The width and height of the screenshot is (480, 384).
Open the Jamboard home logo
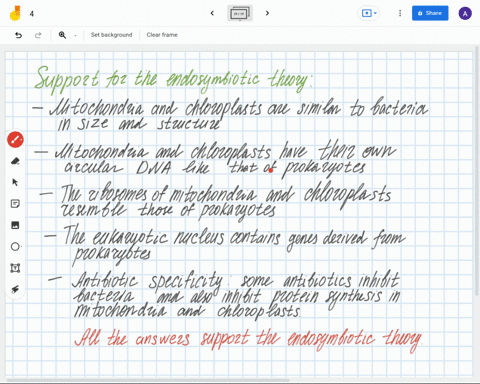click(x=15, y=13)
